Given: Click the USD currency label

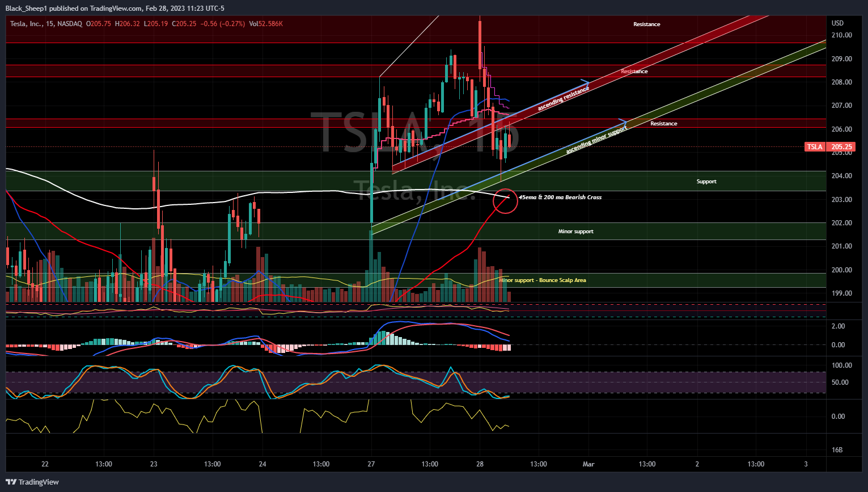Looking at the screenshot, I should [837, 23].
